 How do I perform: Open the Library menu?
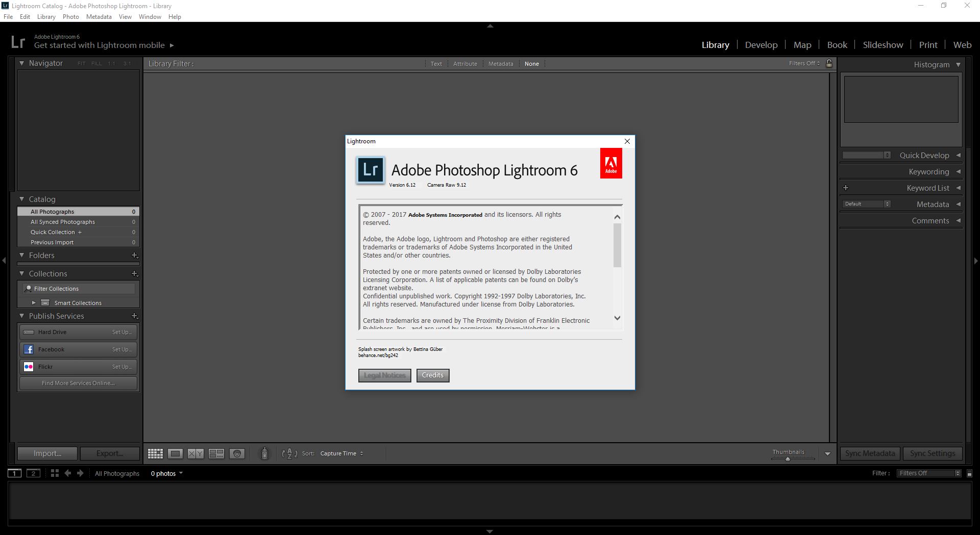coord(46,17)
